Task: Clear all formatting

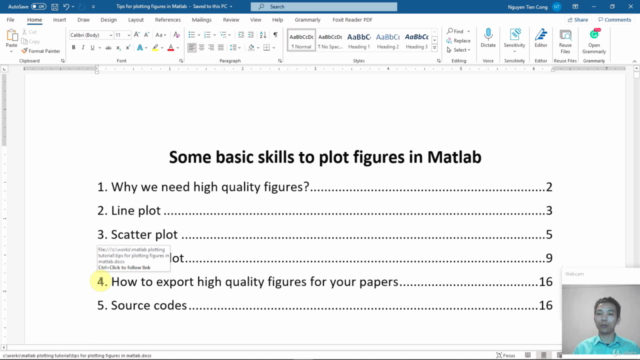Action: click(x=176, y=35)
